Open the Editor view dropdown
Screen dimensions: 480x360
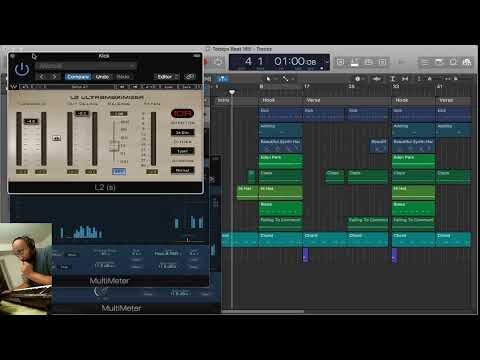tap(166, 77)
